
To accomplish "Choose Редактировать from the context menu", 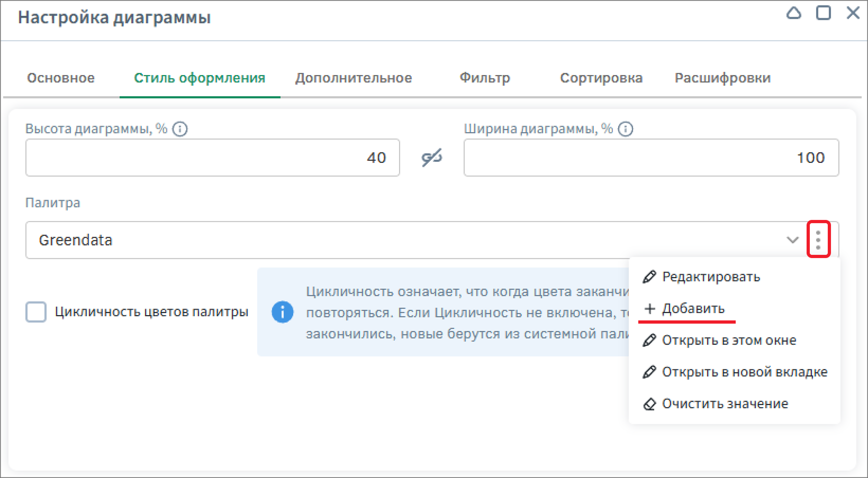I will point(710,277).
